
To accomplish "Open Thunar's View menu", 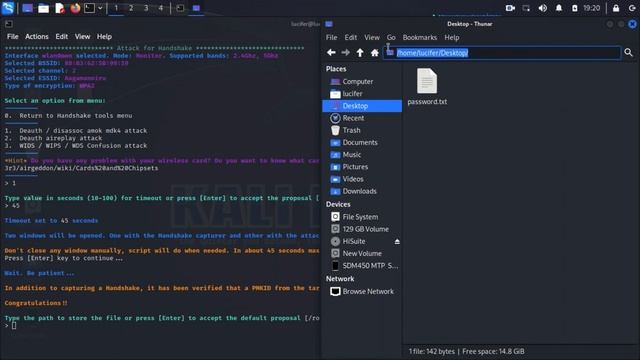I will [372, 38].
